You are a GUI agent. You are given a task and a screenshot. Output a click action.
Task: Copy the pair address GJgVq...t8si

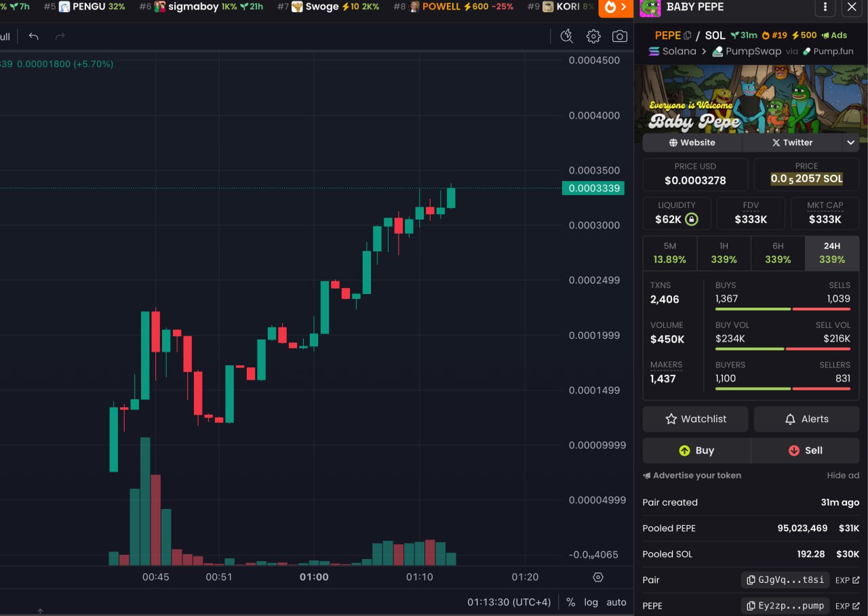(785, 580)
